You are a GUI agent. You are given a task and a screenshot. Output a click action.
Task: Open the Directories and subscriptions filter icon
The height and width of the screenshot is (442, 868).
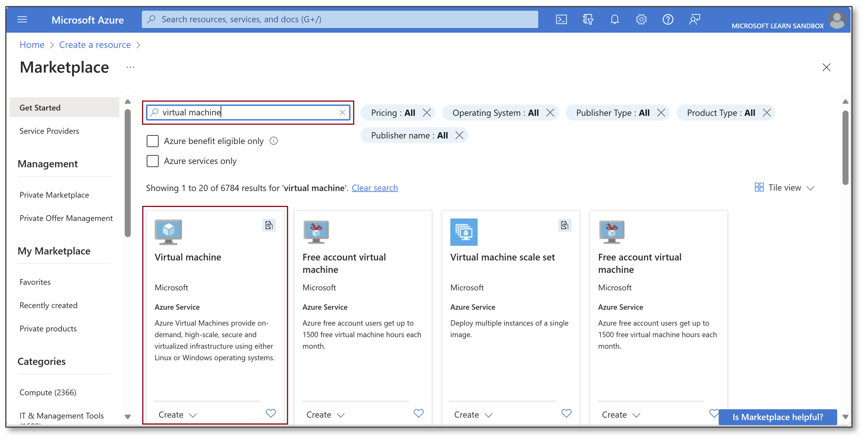pos(588,19)
